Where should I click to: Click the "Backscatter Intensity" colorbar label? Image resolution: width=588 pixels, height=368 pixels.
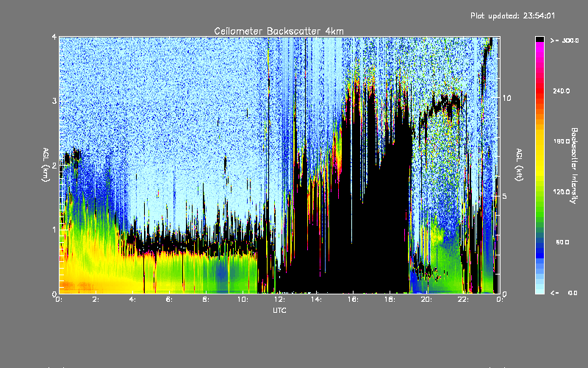(574, 166)
